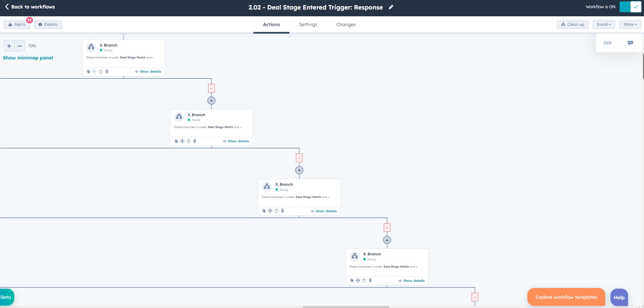The height and width of the screenshot is (308, 644).
Task: Open Alerts showing 12 warnings
Action: point(17,24)
